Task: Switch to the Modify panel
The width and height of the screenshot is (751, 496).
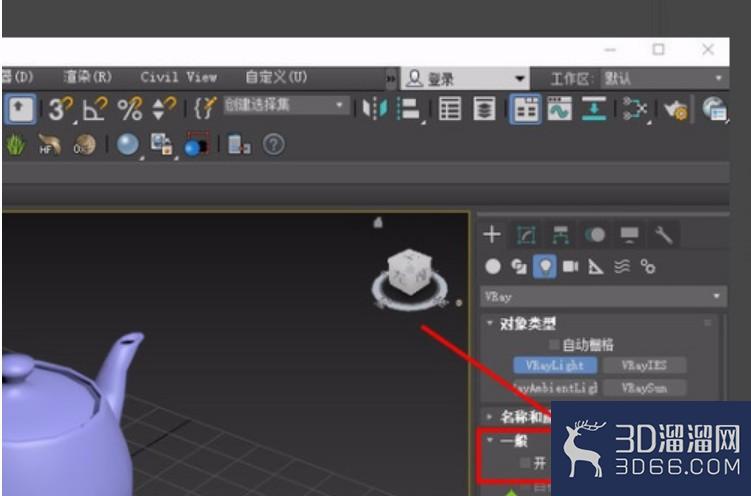Action: [x=526, y=235]
